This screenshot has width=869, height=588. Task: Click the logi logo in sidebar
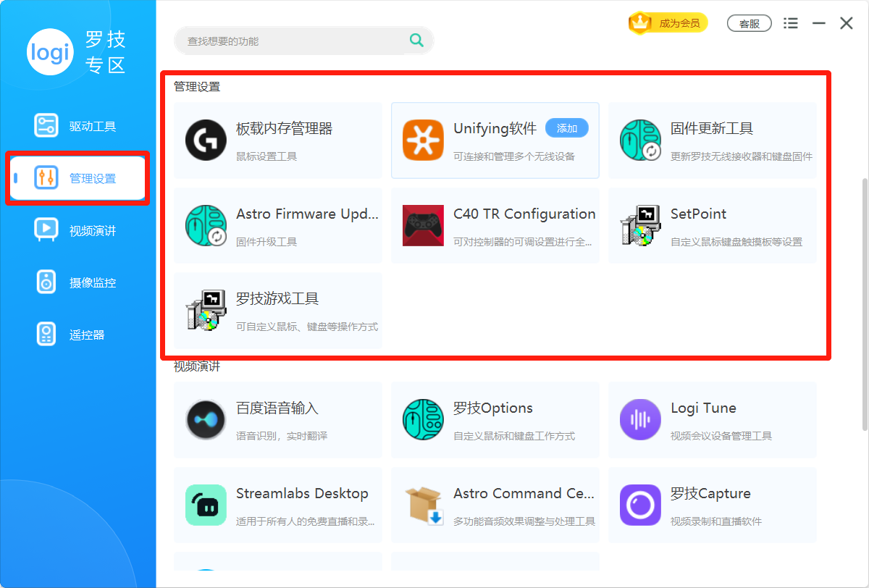[50, 52]
